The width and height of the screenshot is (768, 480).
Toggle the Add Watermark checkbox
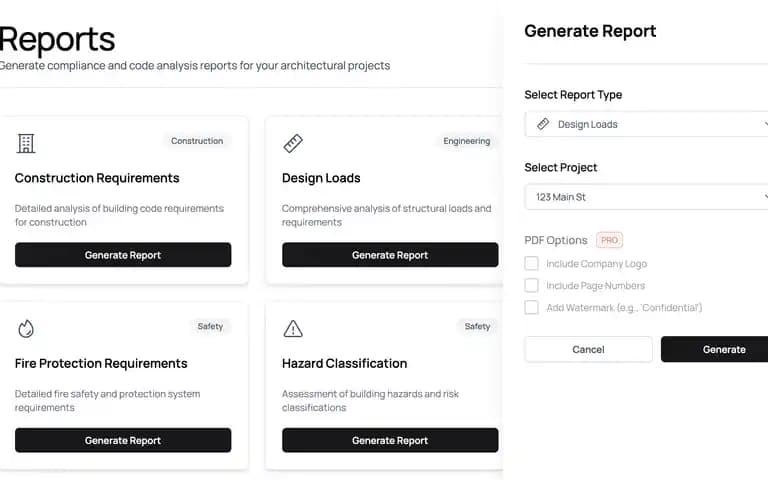(x=531, y=308)
